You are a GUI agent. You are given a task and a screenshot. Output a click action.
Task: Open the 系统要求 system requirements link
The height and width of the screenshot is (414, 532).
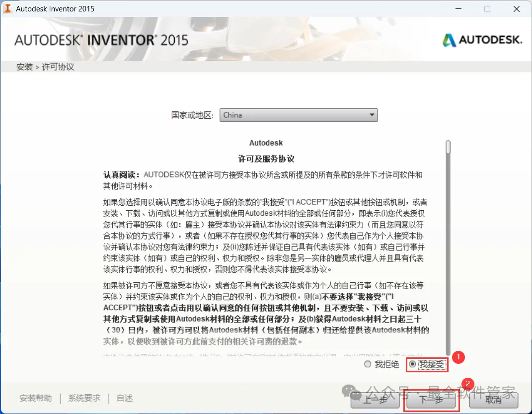(84, 398)
